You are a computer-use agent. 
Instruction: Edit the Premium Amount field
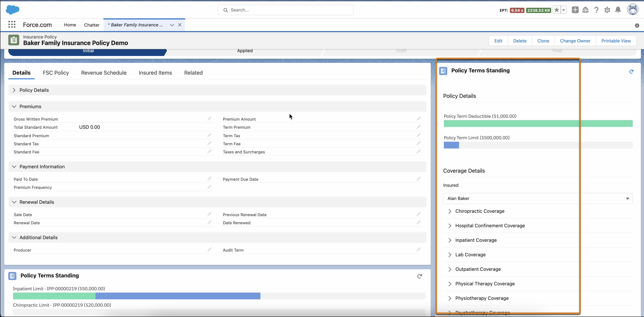click(x=418, y=119)
